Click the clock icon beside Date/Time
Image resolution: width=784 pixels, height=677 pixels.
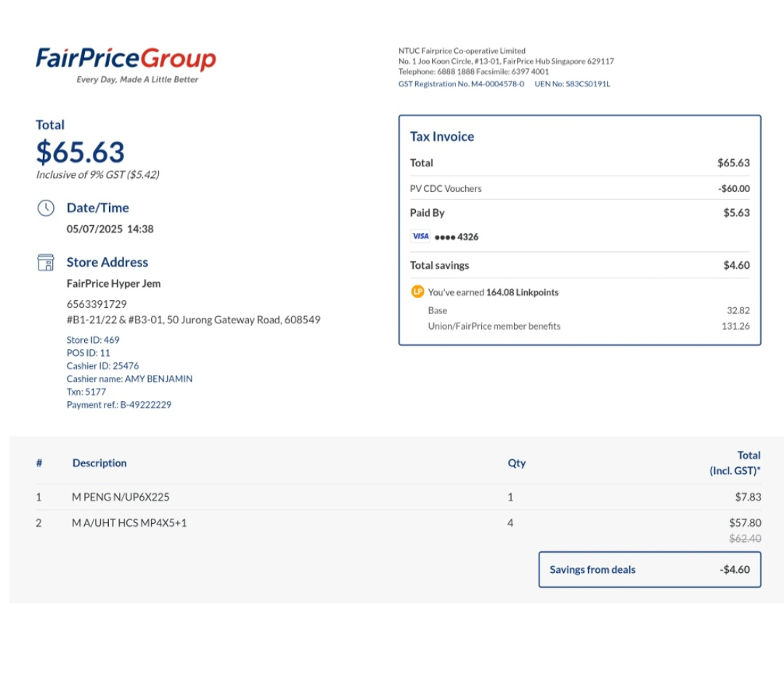[46, 208]
